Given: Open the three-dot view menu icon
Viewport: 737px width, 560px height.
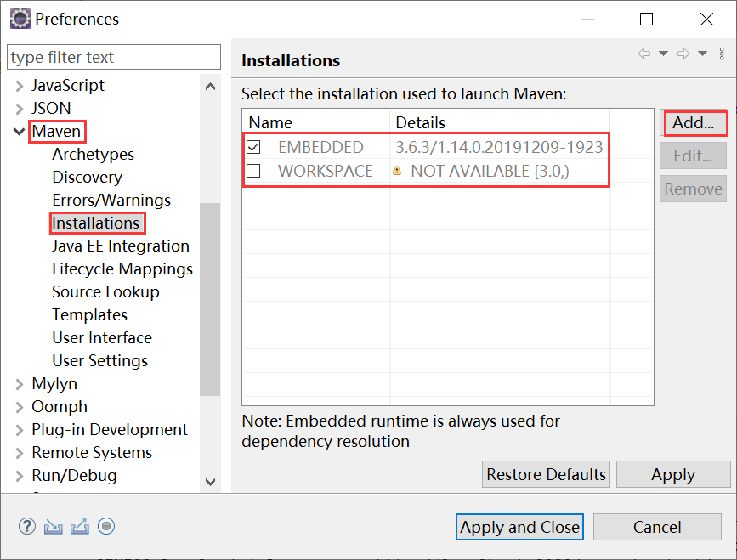Looking at the screenshot, I should (x=722, y=54).
